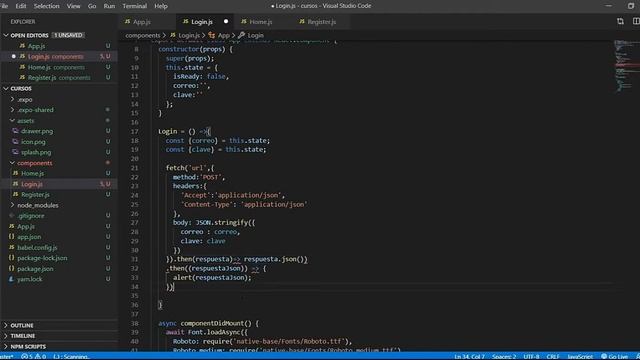Select Register.js components in Open Editors
The image size is (640, 360).
pyautogui.click(x=59, y=78)
